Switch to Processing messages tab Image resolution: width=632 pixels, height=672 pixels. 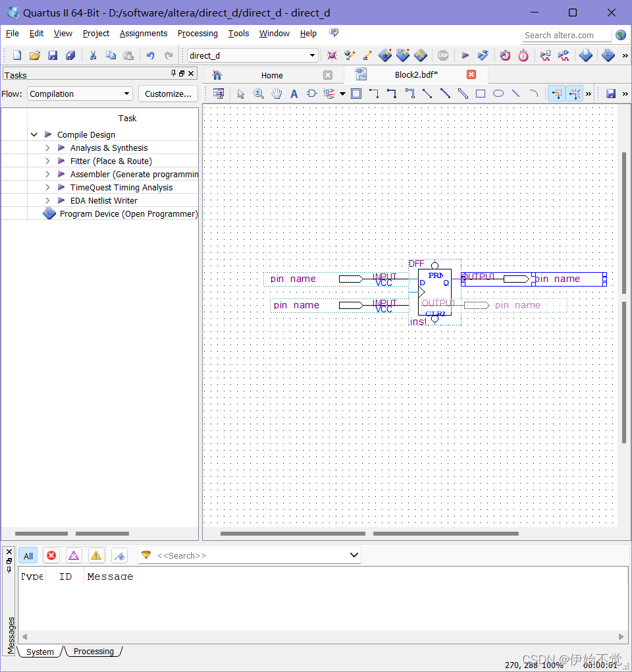pos(93,652)
